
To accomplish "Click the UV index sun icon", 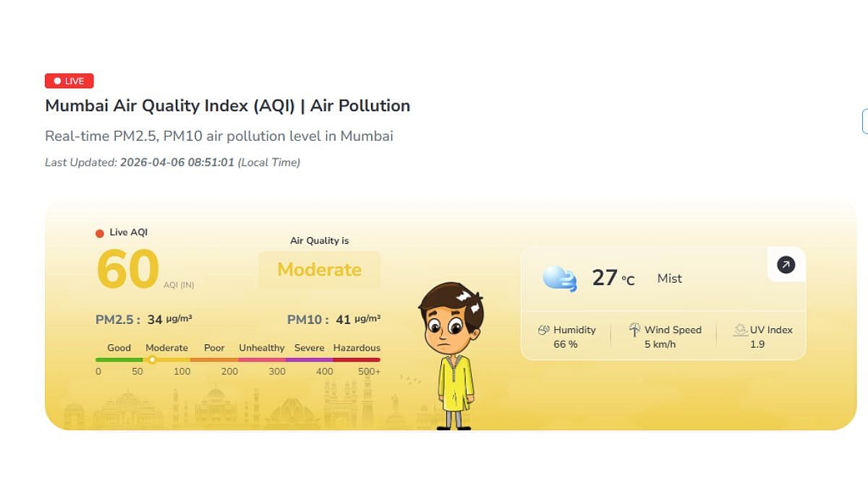I will tap(740, 330).
